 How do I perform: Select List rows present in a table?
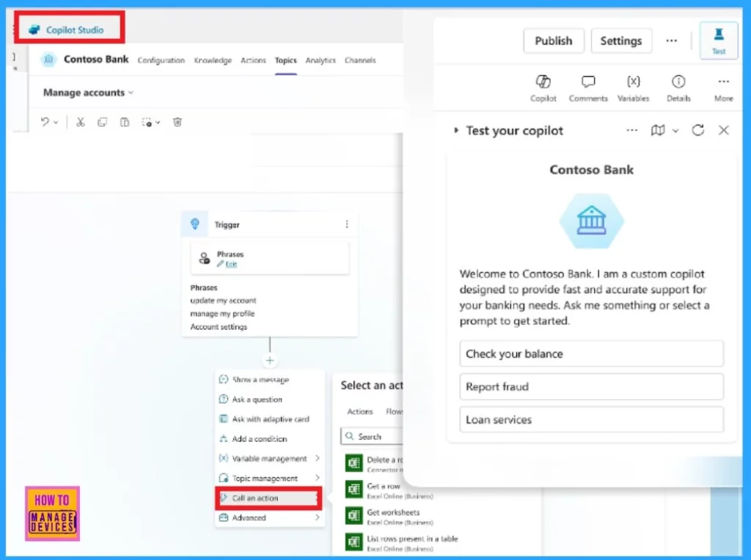[x=401, y=542]
